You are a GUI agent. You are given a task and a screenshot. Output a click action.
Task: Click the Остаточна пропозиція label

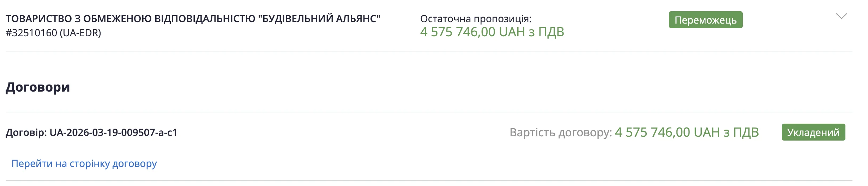pos(476,19)
